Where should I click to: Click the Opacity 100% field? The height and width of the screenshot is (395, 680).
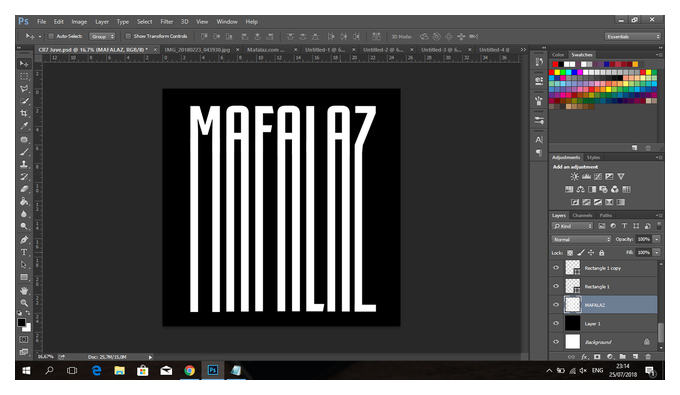click(x=644, y=239)
